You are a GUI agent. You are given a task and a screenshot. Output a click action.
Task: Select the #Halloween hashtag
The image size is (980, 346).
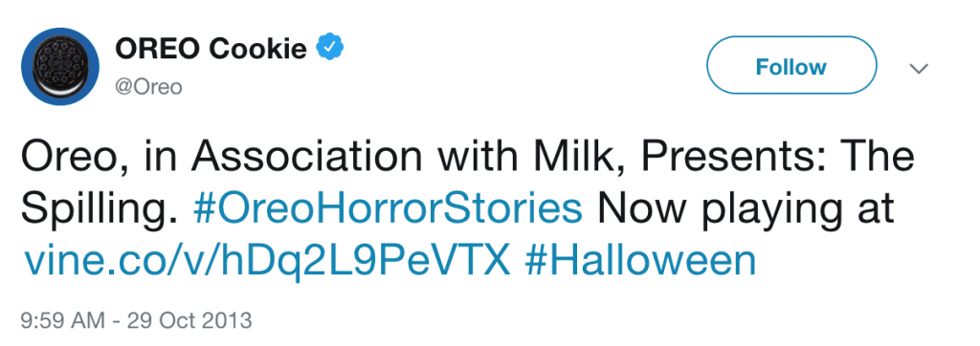point(640,263)
